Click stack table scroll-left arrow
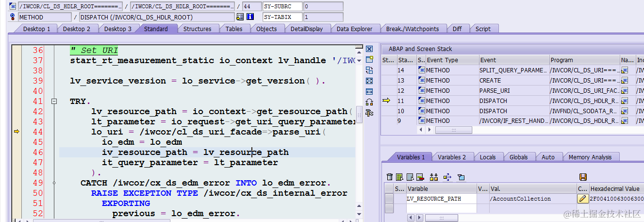644x222 pixels. coord(421,130)
